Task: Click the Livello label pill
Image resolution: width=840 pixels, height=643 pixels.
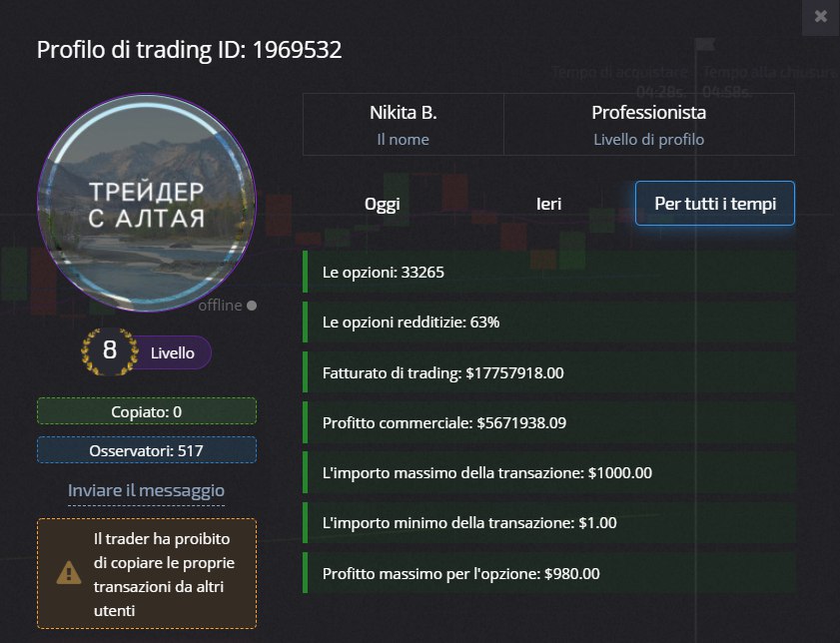Action: pos(174,352)
